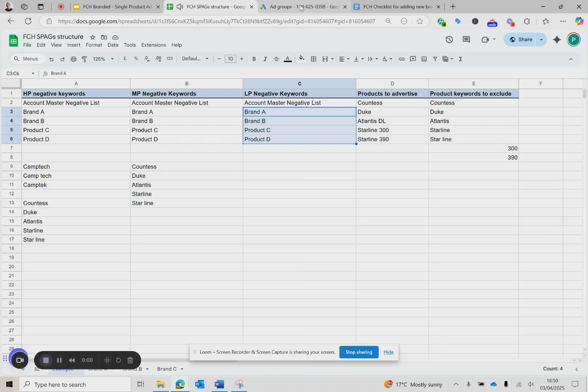Move document using the folder icon
This screenshot has height=392, width=588.
[x=104, y=37]
